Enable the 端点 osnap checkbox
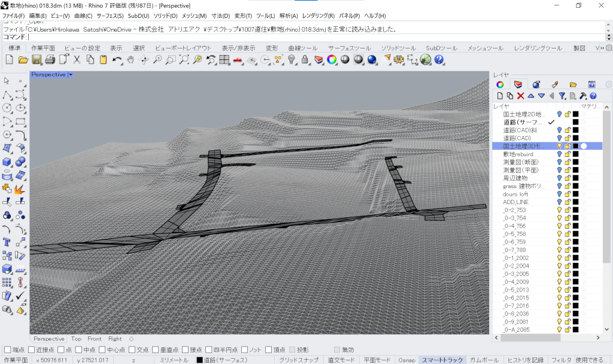Image resolution: width=613 pixels, height=364 pixels. 7,350
